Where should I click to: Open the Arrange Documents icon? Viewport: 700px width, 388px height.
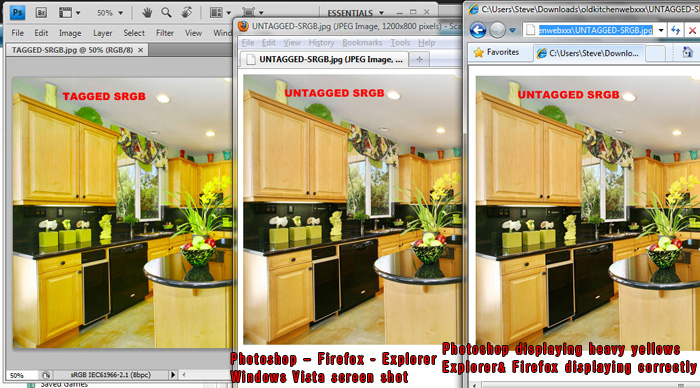coord(220,13)
